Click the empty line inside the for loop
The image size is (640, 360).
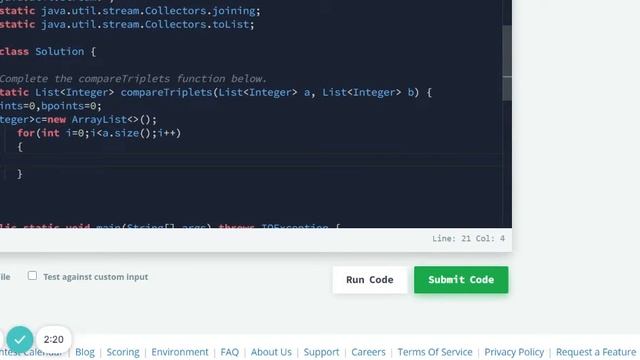coord(251,160)
